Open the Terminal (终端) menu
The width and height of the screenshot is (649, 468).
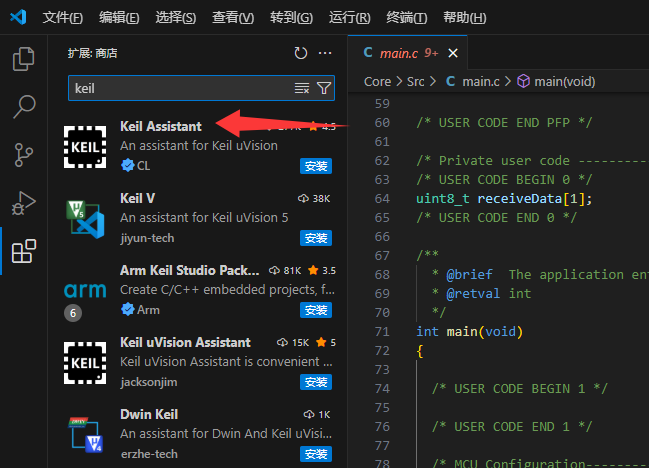pyautogui.click(x=406, y=17)
